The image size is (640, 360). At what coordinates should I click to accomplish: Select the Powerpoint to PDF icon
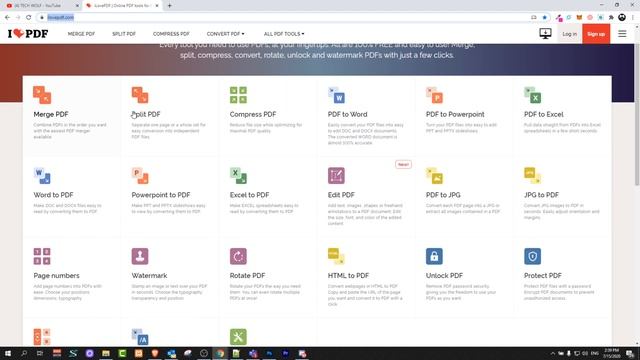click(x=140, y=176)
